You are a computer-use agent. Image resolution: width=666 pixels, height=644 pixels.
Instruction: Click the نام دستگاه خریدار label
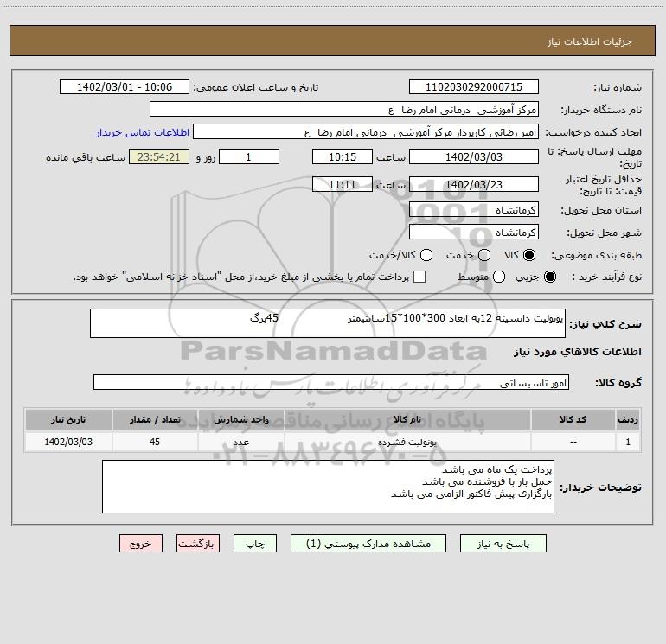(x=601, y=110)
